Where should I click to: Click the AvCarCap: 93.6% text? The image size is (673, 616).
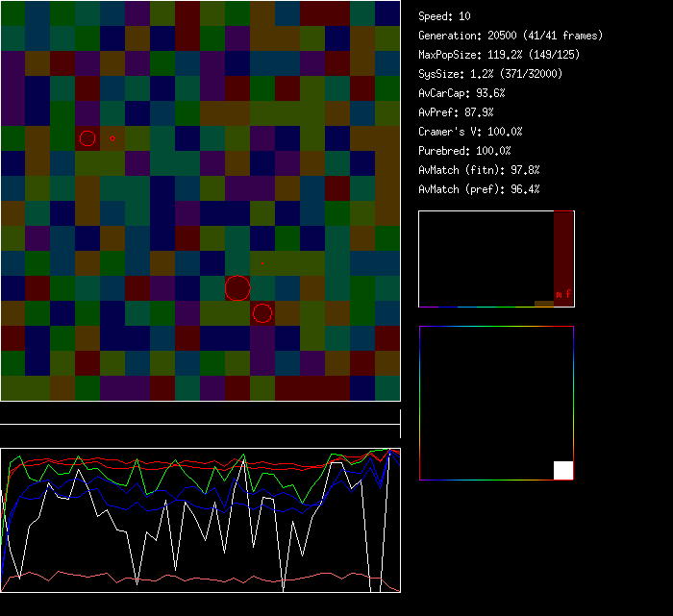pyautogui.click(x=461, y=93)
